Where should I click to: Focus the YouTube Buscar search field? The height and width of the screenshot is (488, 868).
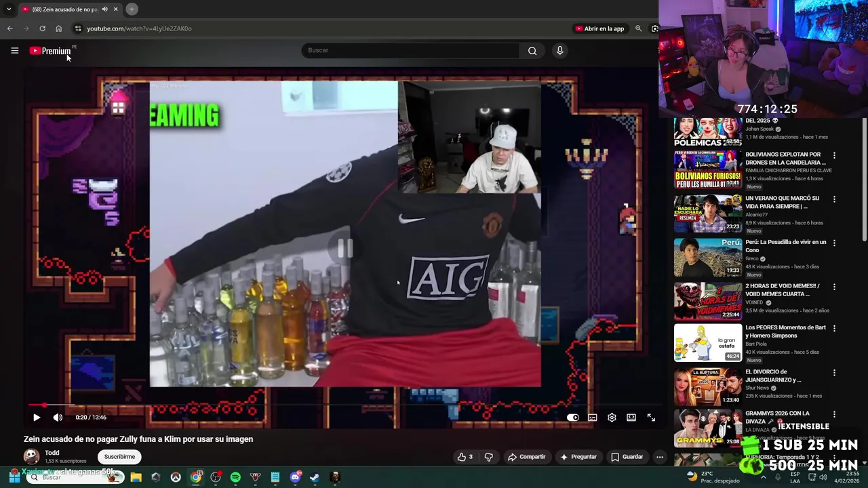(x=410, y=51)
